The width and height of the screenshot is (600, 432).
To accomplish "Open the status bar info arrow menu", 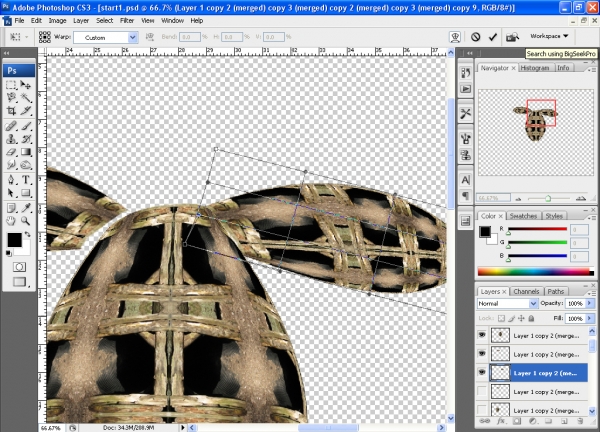I will click(183, 427).
